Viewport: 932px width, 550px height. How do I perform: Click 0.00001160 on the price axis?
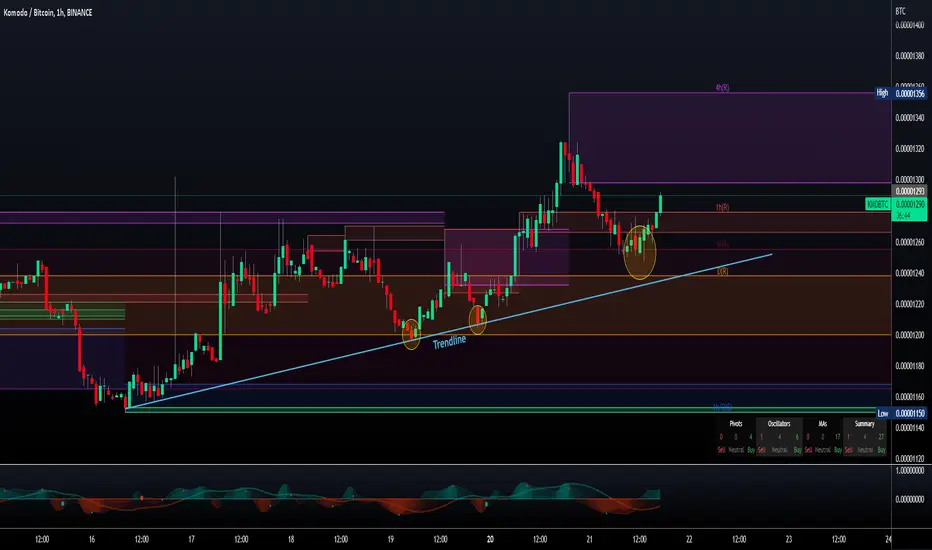tap(910, 397)
